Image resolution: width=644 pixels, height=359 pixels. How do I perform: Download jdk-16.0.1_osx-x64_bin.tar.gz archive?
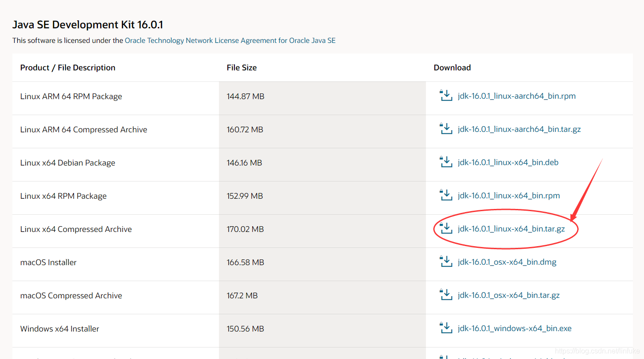(x=509, y=295)
